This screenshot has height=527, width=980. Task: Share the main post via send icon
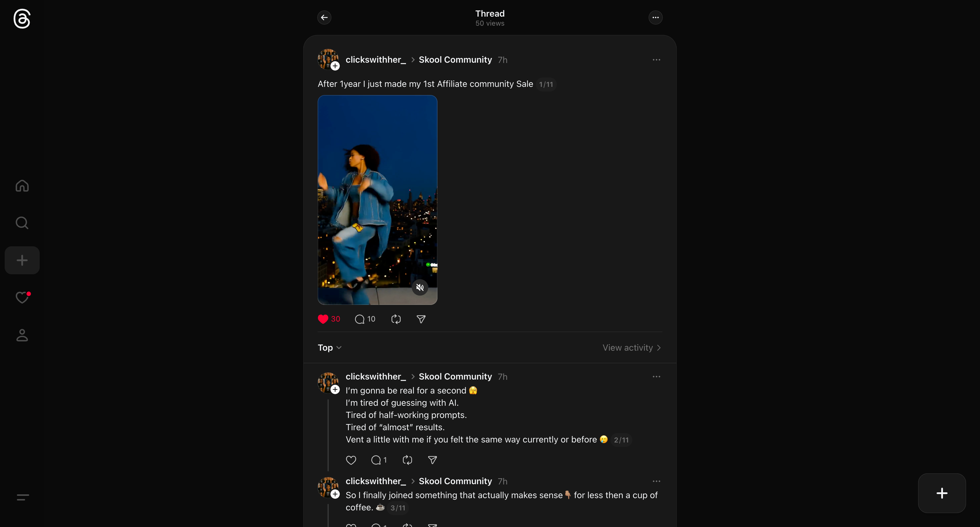(421, 319)
